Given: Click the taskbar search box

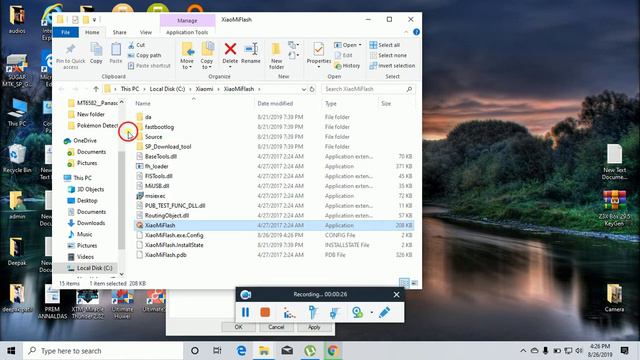Looking at the screenshot, I should [x=103, y=351].
